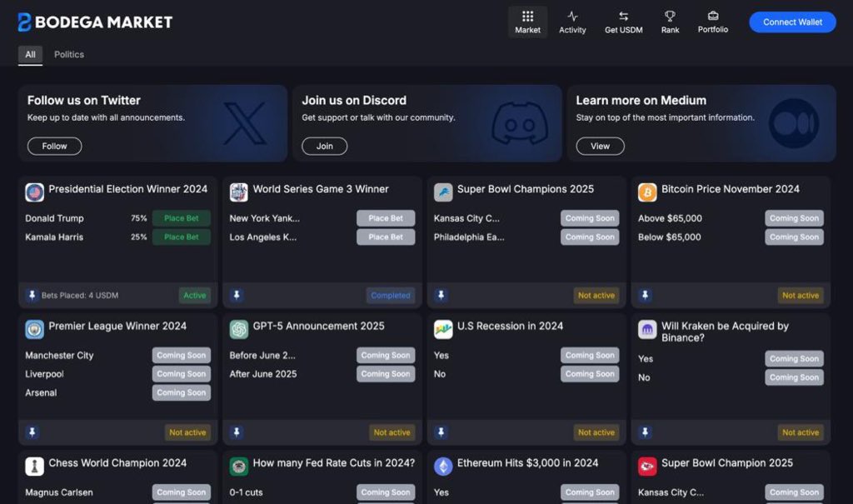Open the GPT-5 Announcement 2025 title

(319, 326)
